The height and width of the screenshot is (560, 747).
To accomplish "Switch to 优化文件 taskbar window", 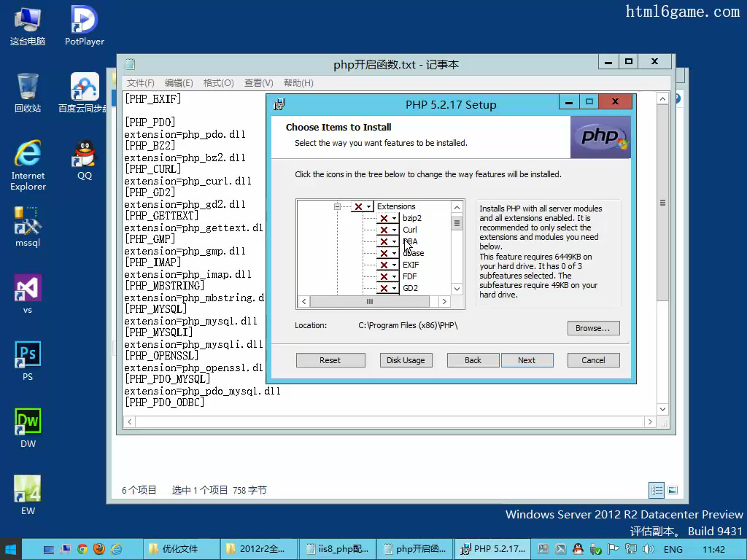I will 181,549.
